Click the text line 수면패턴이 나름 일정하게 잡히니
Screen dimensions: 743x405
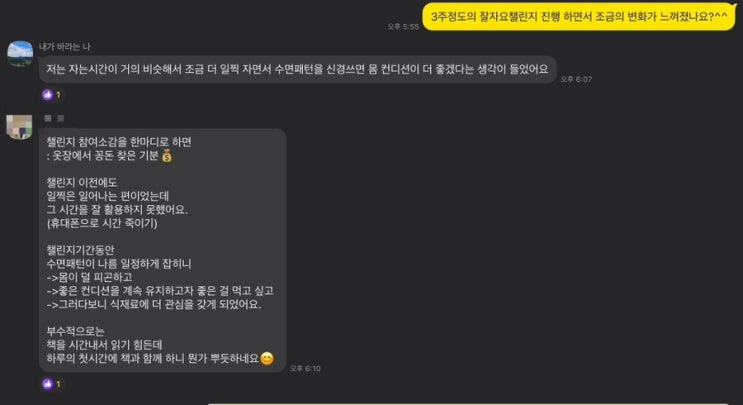coord(119,263)
